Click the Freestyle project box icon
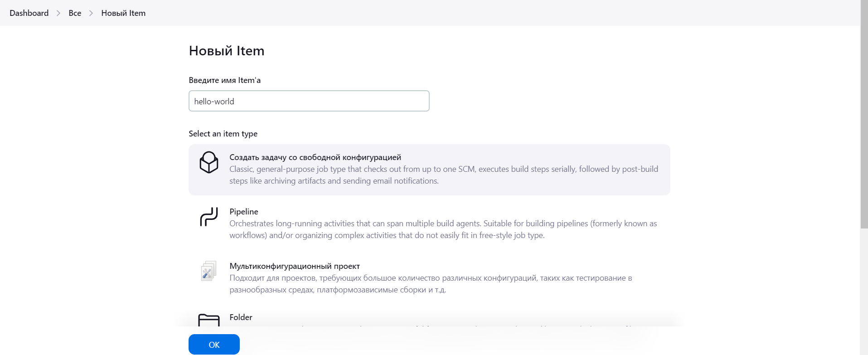Image resolution: width=868 pixels, height=355 pixels. coord(209,162)
